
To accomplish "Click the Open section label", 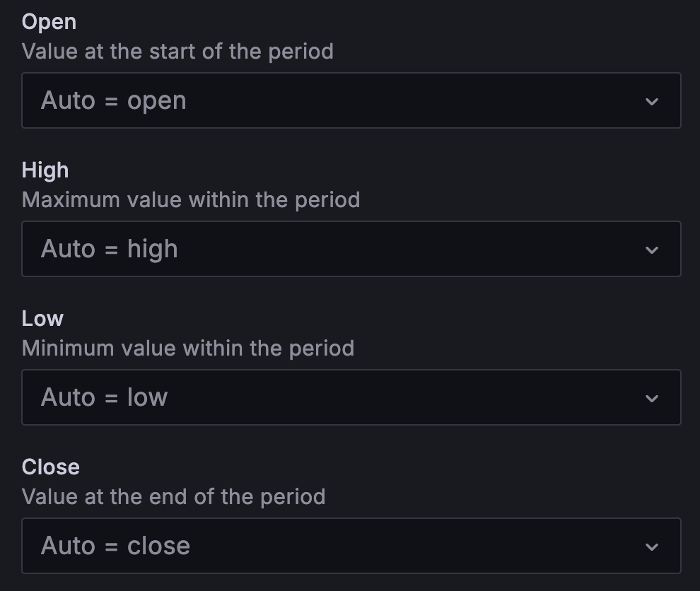I will [49, 21].
